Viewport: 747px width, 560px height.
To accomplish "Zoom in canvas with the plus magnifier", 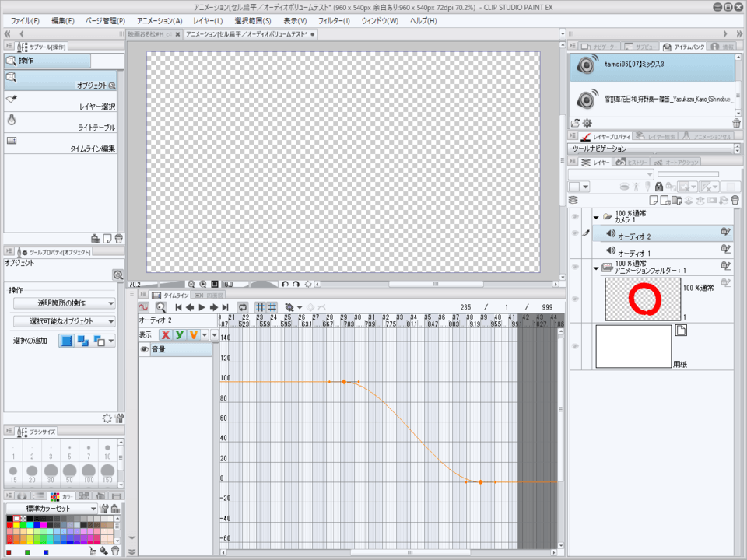I will 203,285.
